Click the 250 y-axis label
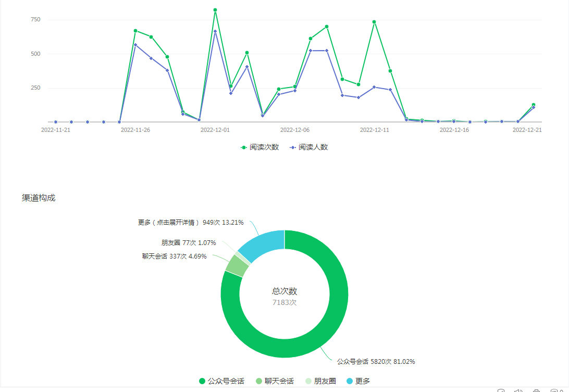This screenshot has height=392, width=569. [35, 88]
